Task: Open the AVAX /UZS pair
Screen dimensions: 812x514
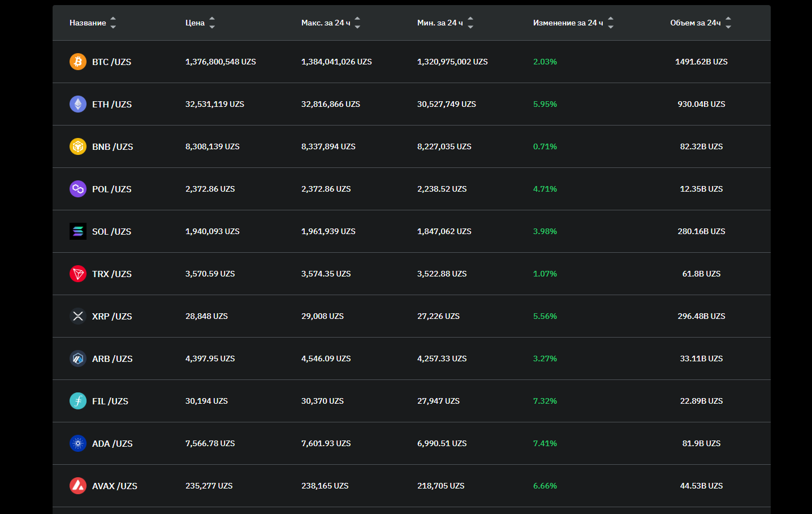Action: click(x=115, y=486)
